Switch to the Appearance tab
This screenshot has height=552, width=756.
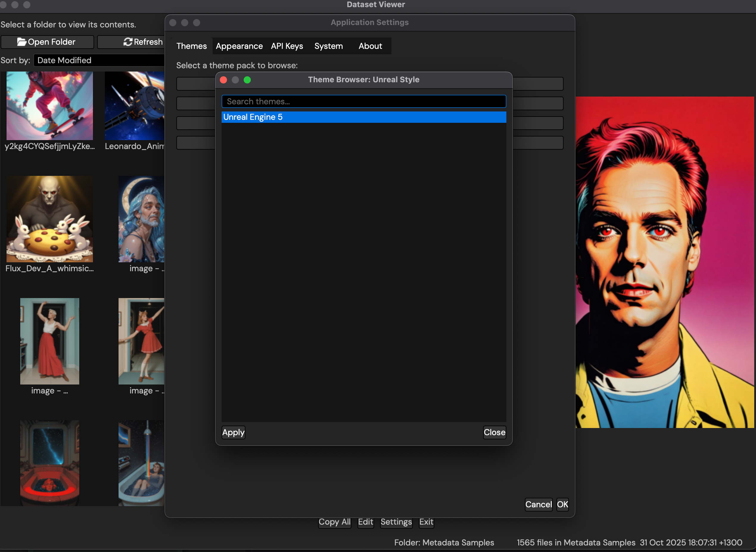pos(239,46)
